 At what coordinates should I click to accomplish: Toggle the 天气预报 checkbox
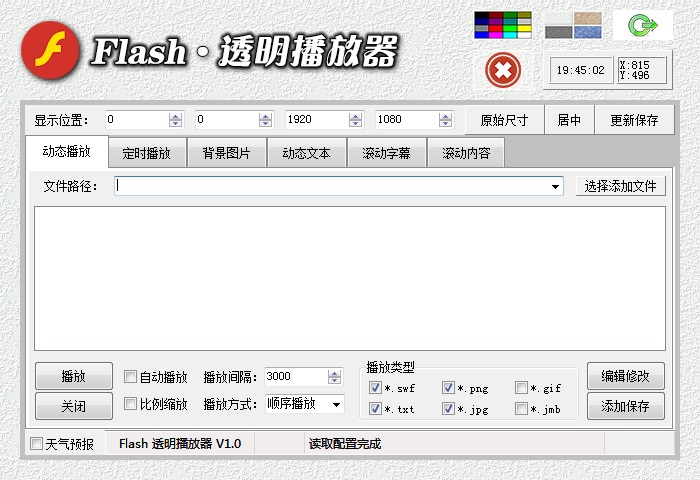tap(36, 443)
